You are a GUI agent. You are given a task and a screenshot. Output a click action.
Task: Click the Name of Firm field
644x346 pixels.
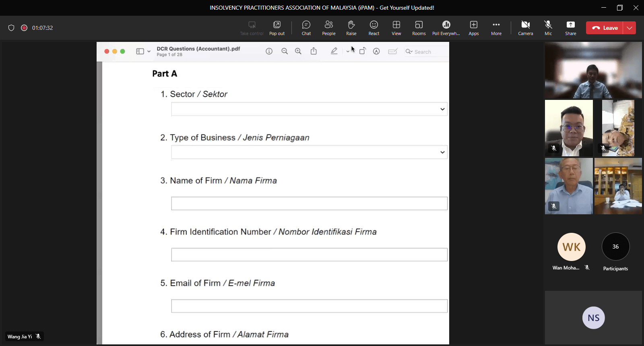pos(309,203)
